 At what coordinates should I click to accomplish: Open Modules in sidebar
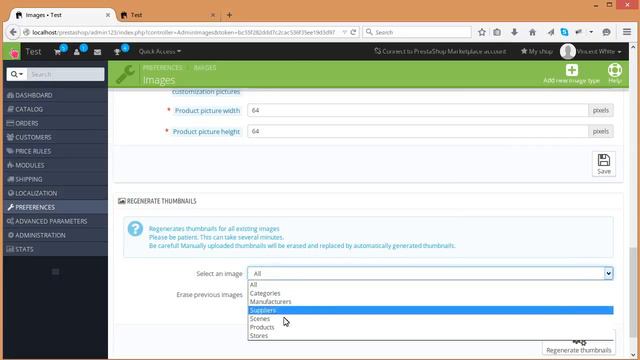[56, 165]
